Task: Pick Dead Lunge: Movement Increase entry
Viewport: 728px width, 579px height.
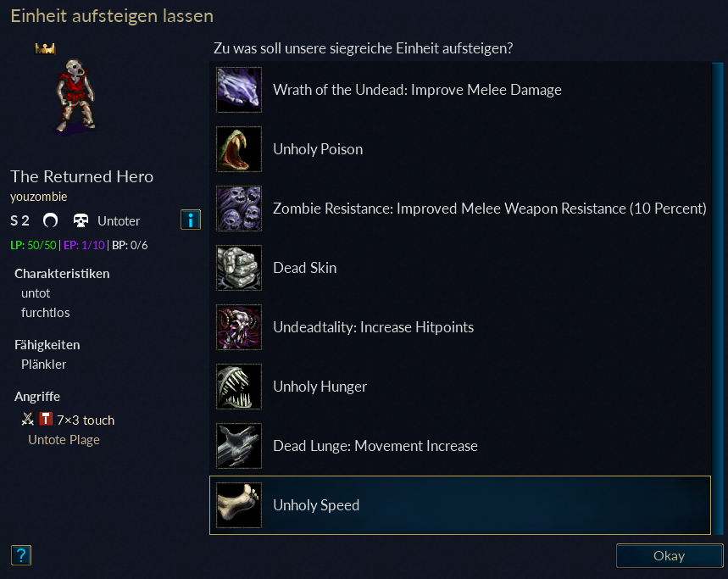Action: 460,446
